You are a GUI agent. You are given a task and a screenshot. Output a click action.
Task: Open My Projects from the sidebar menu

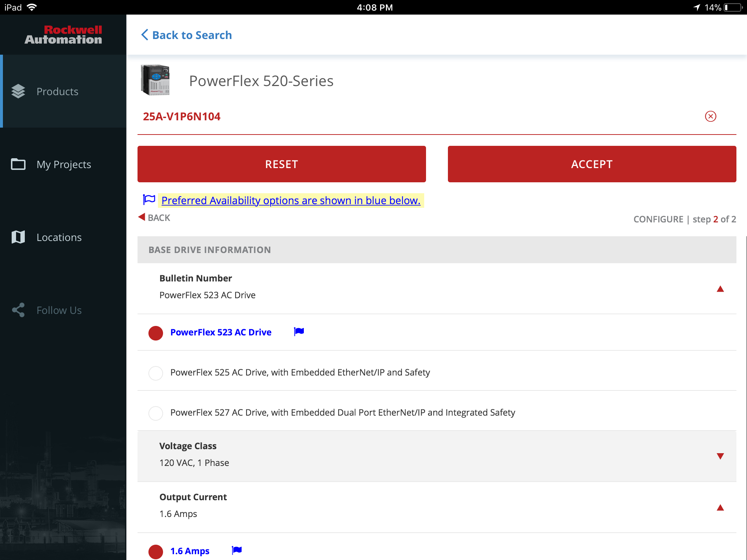64,164
